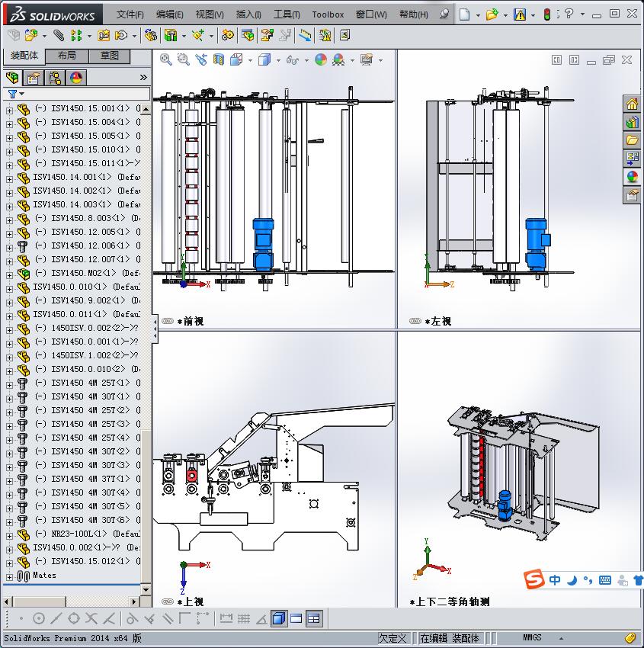The height and width of the screenshot is (648, 644).
Task: Open the Bill of Materials icon
Action: click(x=248, y=36)
